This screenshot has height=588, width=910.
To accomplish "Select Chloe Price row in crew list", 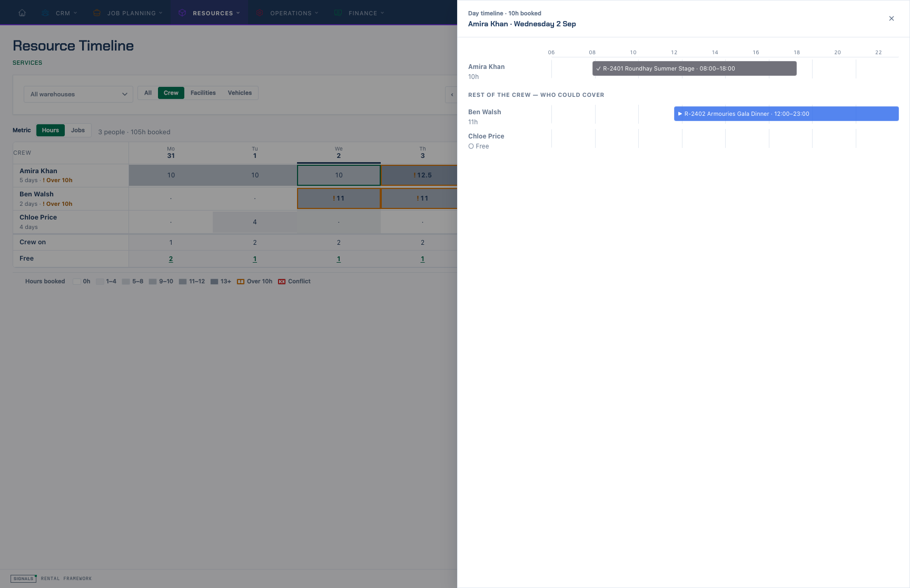I will (71, 222).
